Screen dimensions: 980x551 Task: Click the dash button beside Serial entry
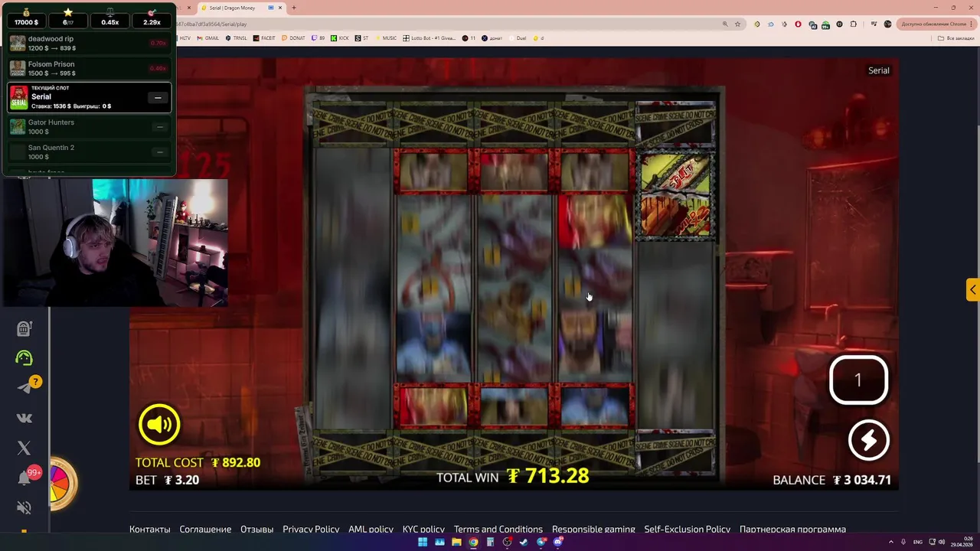(158, 98)
